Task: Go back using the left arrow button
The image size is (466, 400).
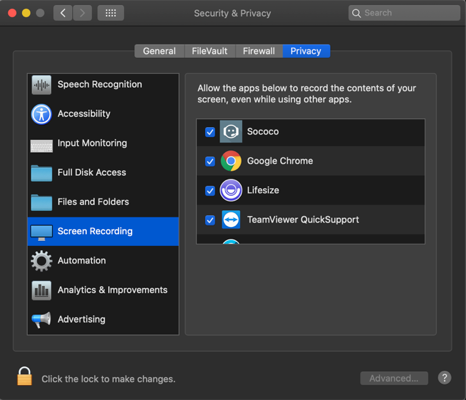Action: (x=63, y=13)
